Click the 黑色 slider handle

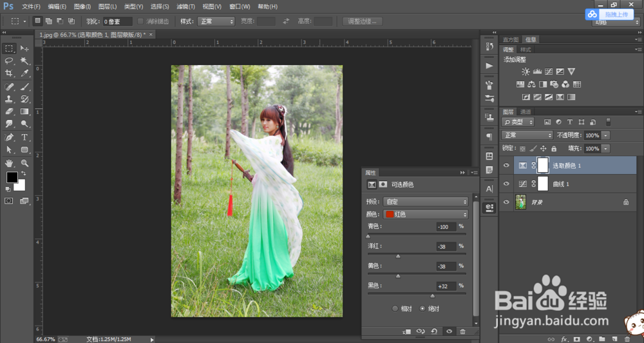point(432,296)
